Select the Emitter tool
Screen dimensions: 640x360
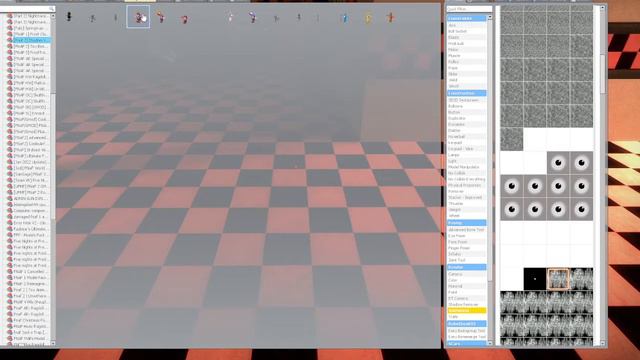pos(467,131)
